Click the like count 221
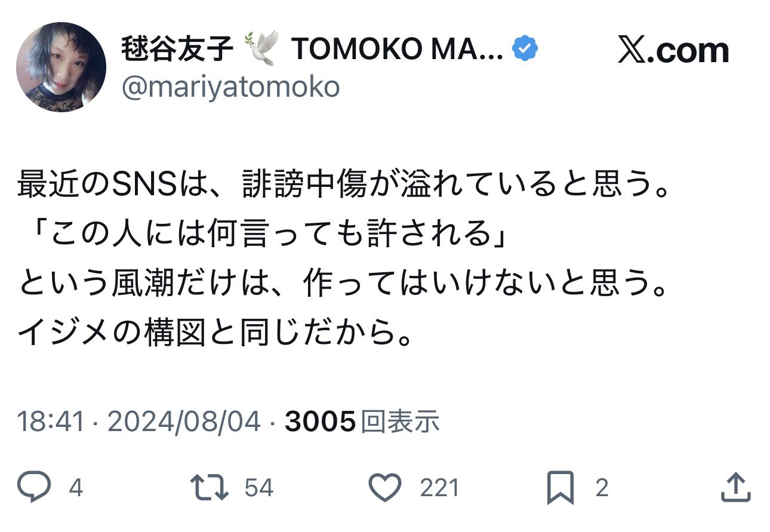 pyautogui.click(x=440, y=488)
